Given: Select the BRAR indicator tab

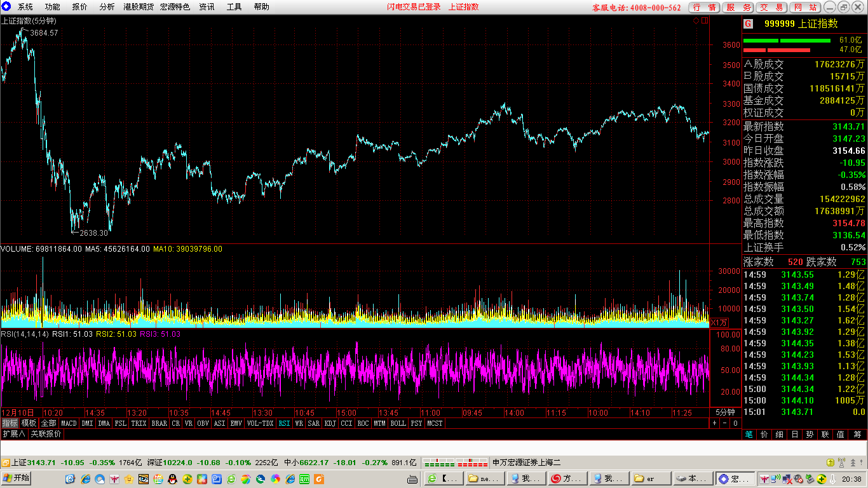Looking at the screenshot, I should [159, 423].
